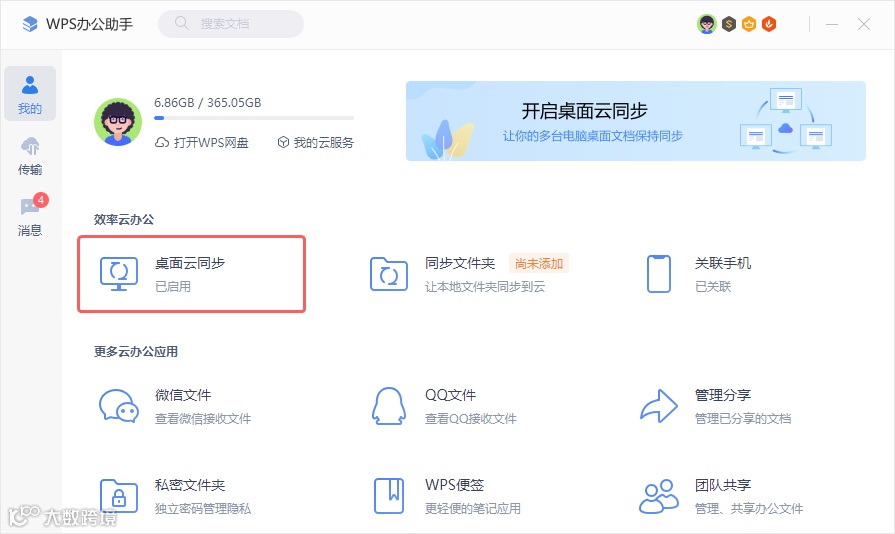
Task: Click the cube icon beside 我的云服务
Action: (x=283, y=143)
